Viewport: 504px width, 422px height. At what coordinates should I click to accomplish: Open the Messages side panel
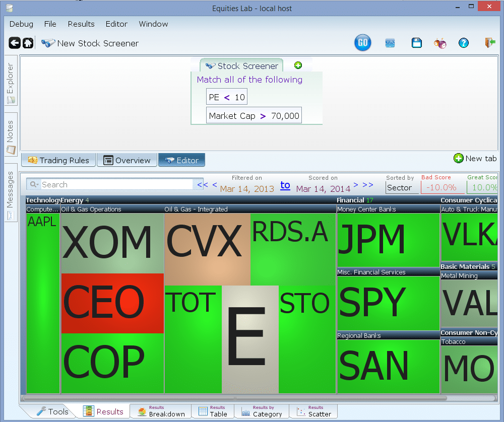(x=11, y=193)
